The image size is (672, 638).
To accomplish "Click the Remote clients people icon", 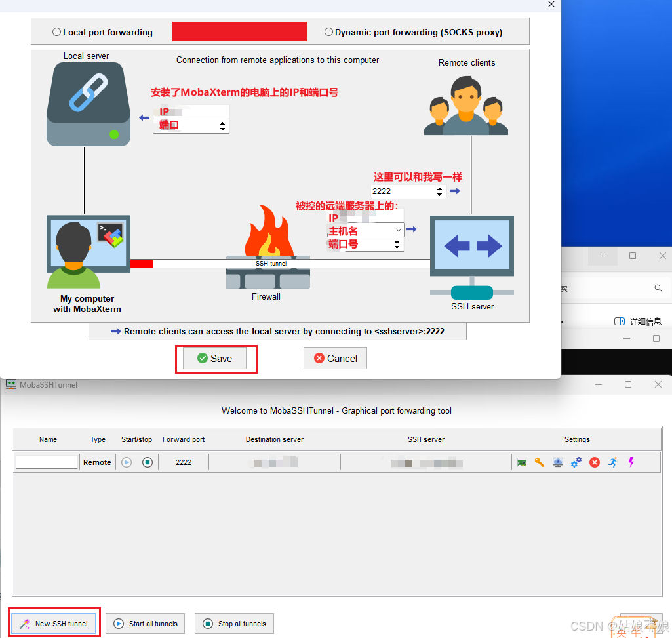I will (466, 106).
